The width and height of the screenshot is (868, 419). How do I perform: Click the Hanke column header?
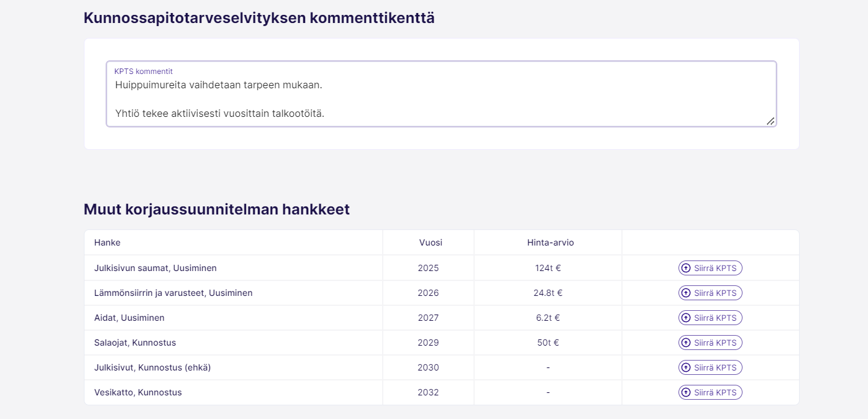coord(107,242)
